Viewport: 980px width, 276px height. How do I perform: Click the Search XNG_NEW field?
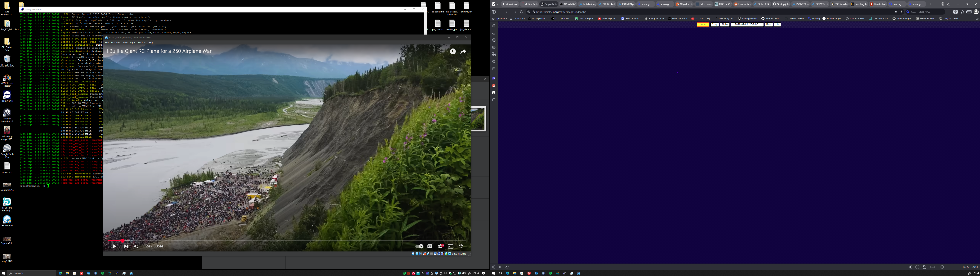coord(925,12)
